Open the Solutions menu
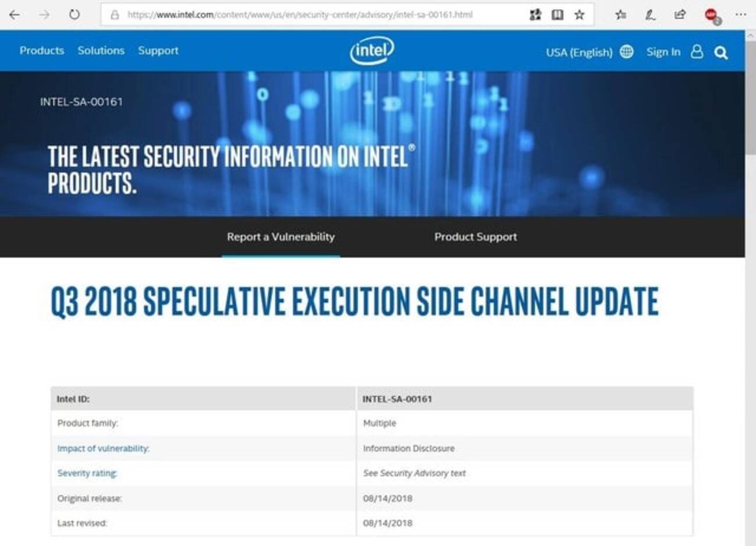The width and height of the screenshot is (756, 546). [x=101, y=51]
